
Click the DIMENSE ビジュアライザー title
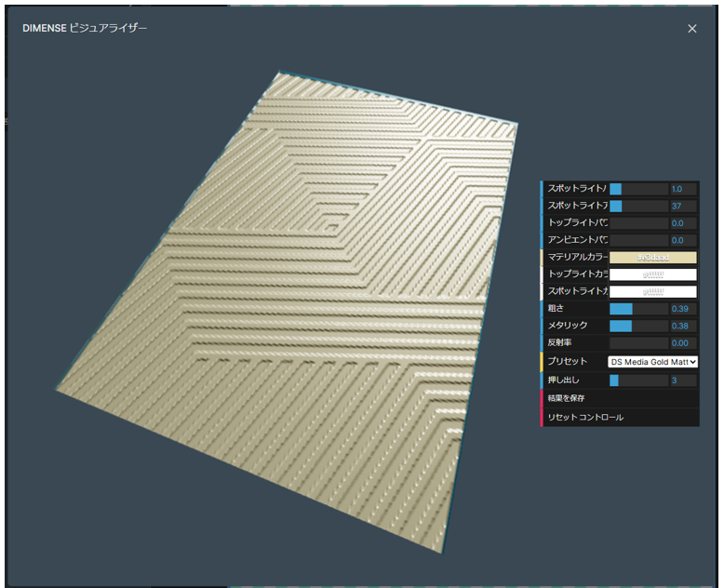(x=85, y=28)
